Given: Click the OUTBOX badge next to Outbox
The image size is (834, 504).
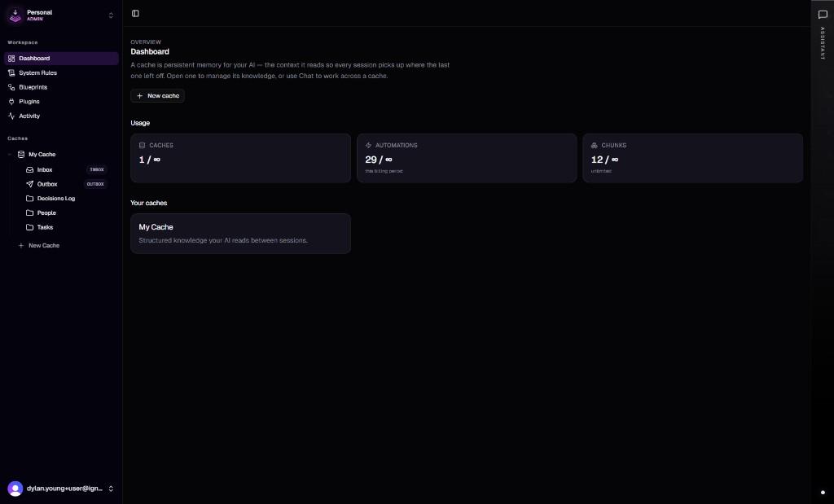Looking at the screenshot, I should [95, 184].
